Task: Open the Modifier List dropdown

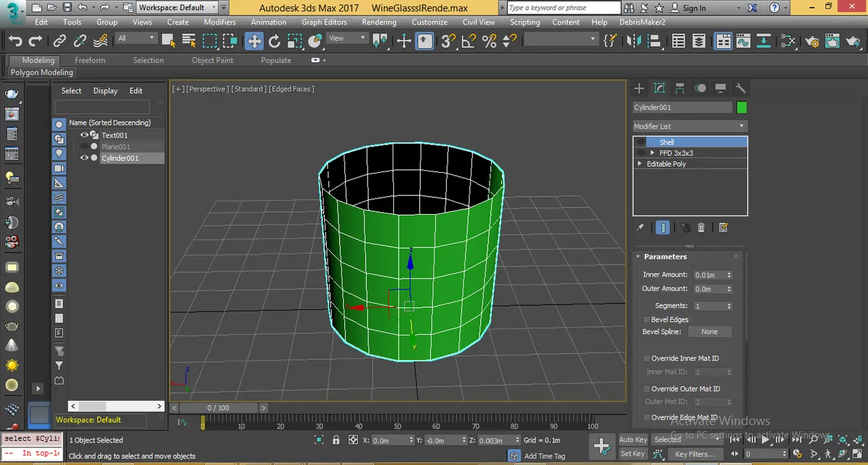Action: (x=690, y=126)
